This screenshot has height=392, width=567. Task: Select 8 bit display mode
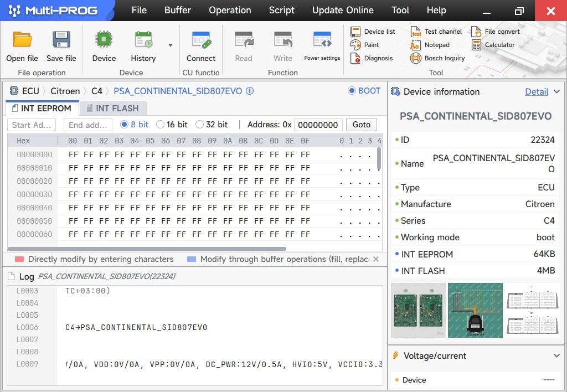coord(124,125)
